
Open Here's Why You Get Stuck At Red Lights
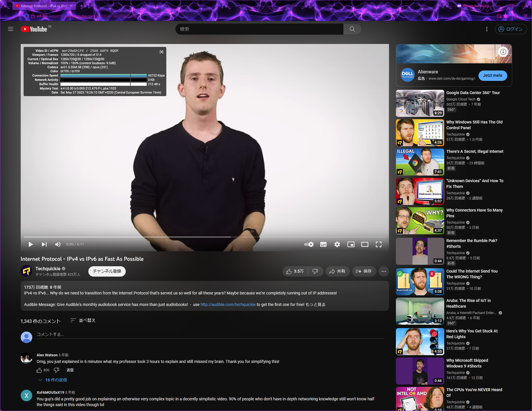420,342
